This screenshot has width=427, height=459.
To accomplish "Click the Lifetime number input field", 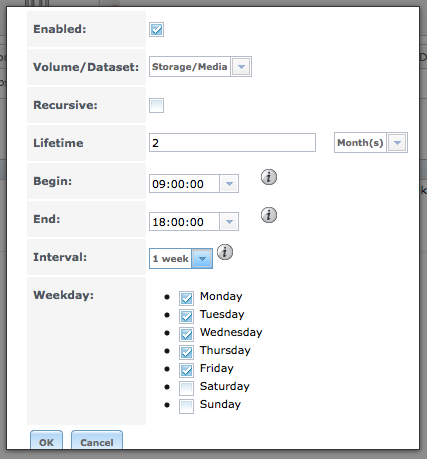I will coord(232,143).
